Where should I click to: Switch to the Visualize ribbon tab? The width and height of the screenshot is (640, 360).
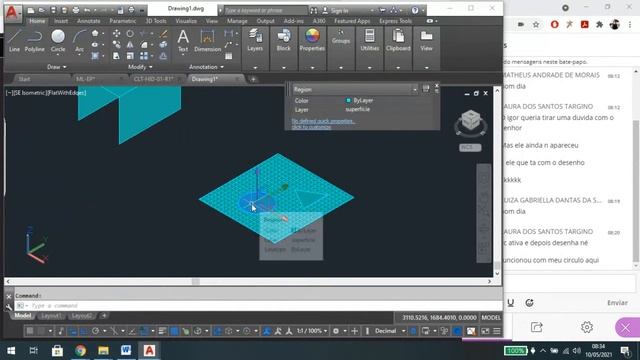[x=186, y=21]
